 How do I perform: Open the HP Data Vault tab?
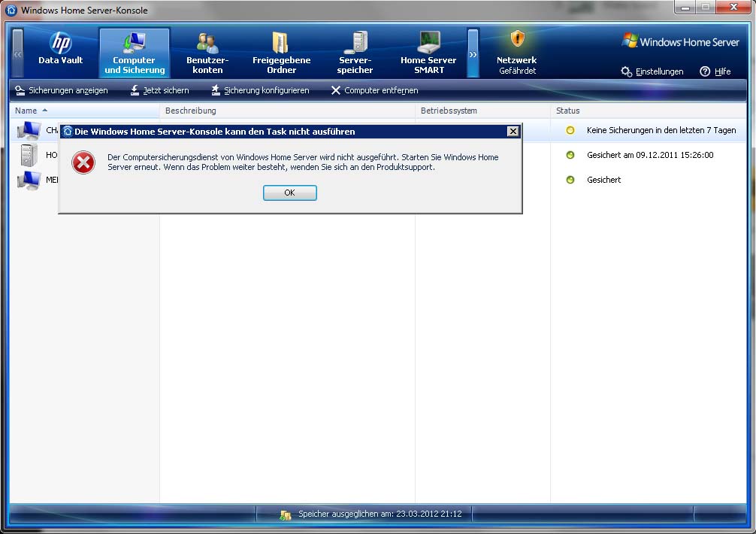coord(61,50)
